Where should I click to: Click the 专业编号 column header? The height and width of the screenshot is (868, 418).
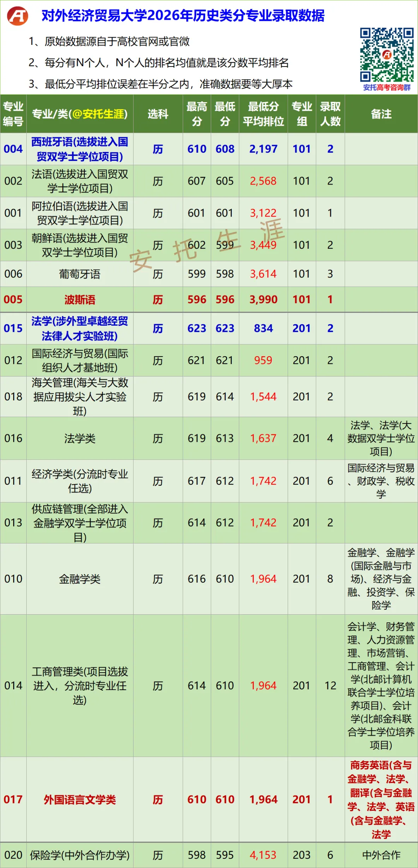(x=13, y=114)
